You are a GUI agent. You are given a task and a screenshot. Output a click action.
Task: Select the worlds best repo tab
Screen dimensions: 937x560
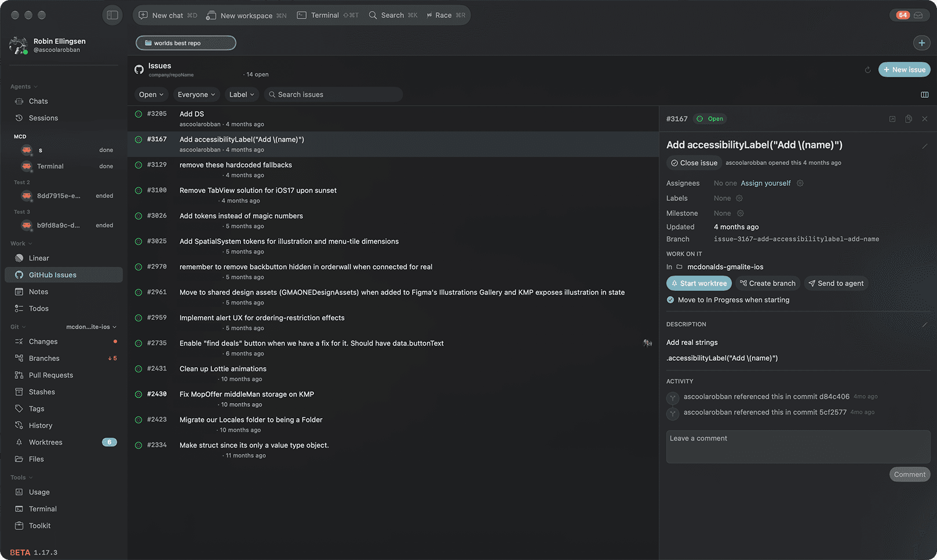(x=186, y=43)
